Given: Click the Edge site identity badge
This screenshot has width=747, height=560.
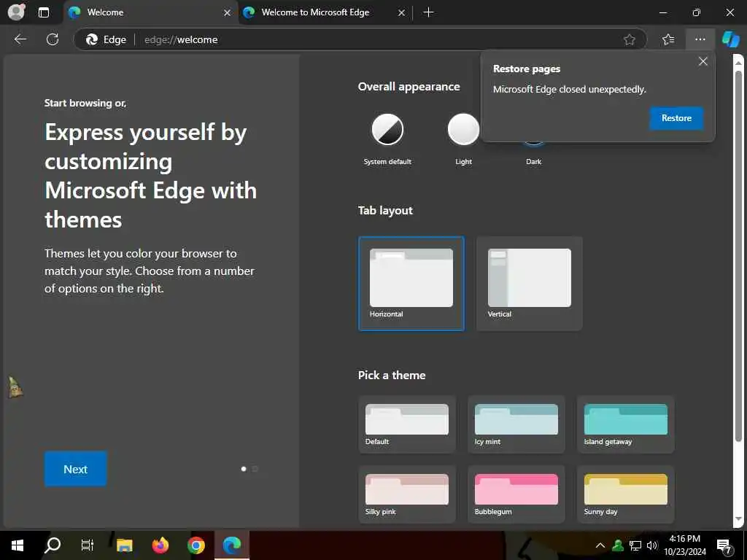Looking at the screenshot, I should tap(106, 39).
